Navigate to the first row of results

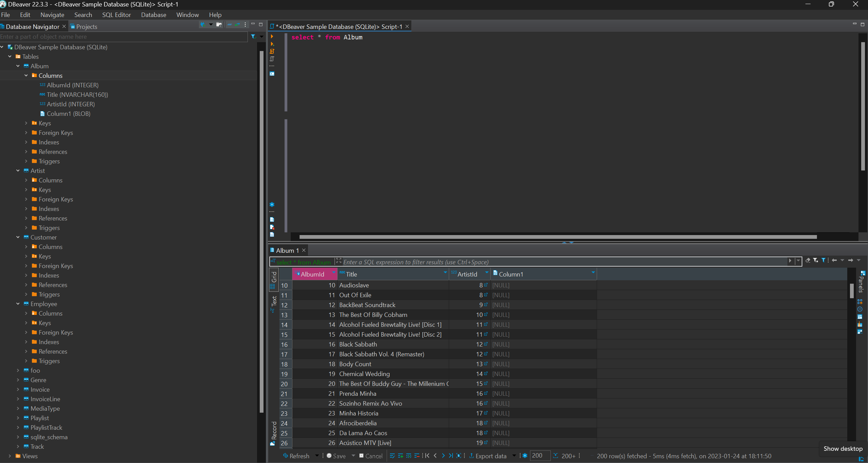click(427, 456)
